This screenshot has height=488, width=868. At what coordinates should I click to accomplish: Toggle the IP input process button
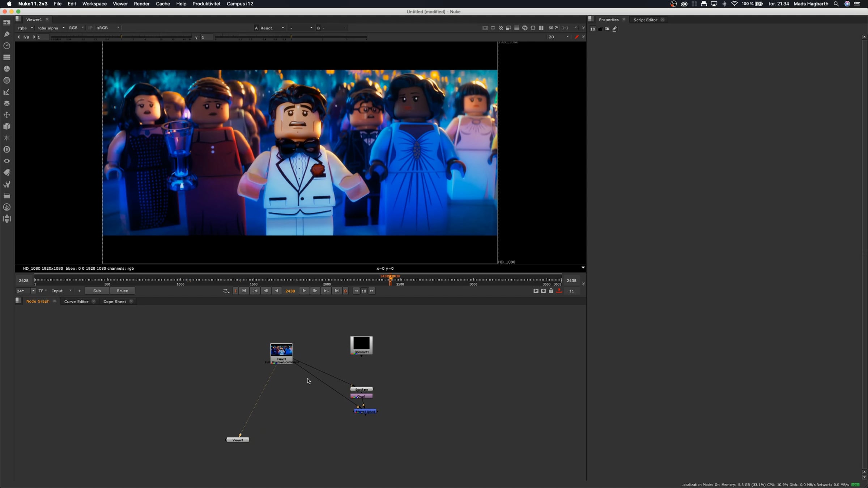(90, 28)
